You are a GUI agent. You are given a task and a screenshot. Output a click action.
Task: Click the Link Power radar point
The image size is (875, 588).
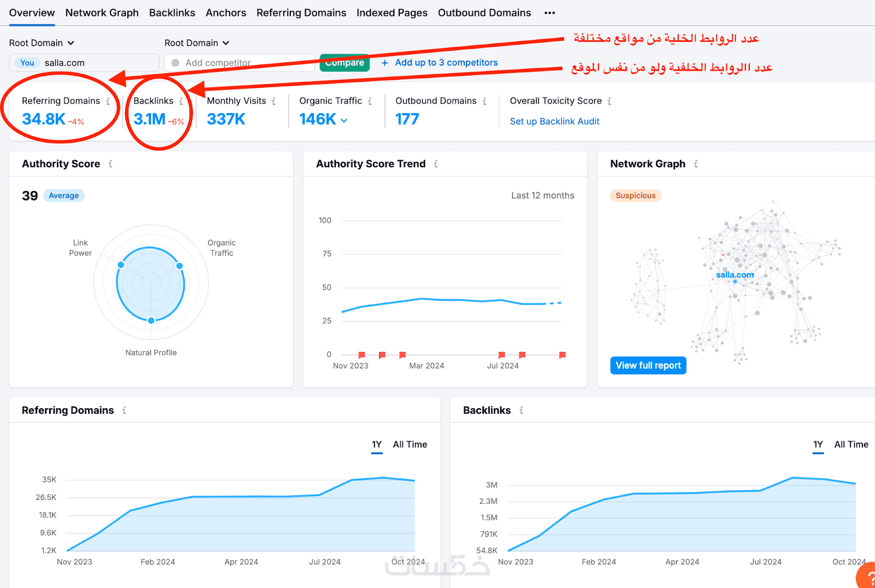121,264
